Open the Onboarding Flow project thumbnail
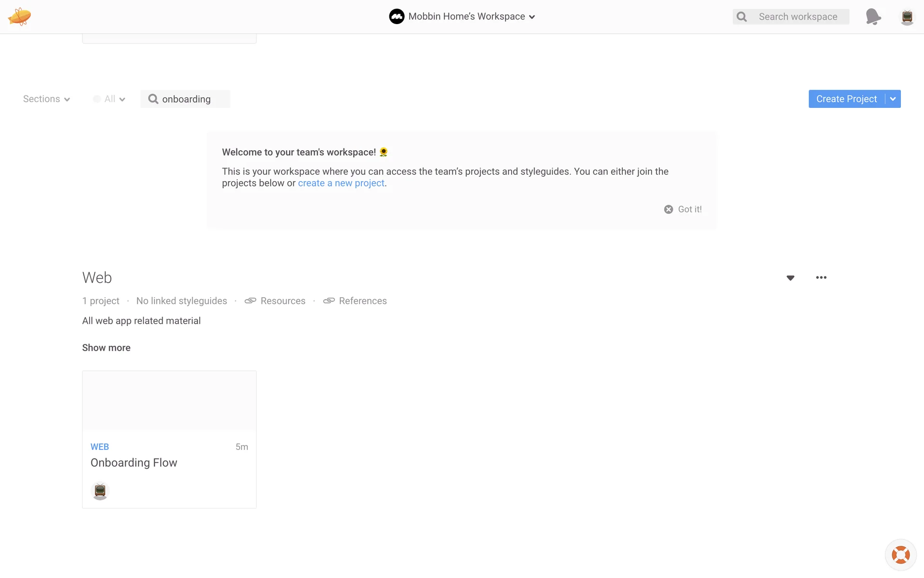The height and width of the screenshot is (578, 924). tap(169, 400)
